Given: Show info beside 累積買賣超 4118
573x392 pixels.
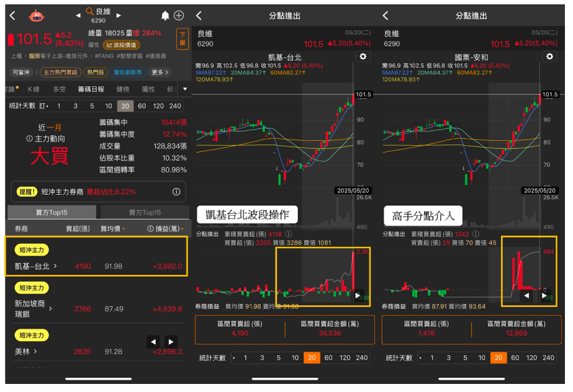Looking at the screenshot, I should click(289, 234).
